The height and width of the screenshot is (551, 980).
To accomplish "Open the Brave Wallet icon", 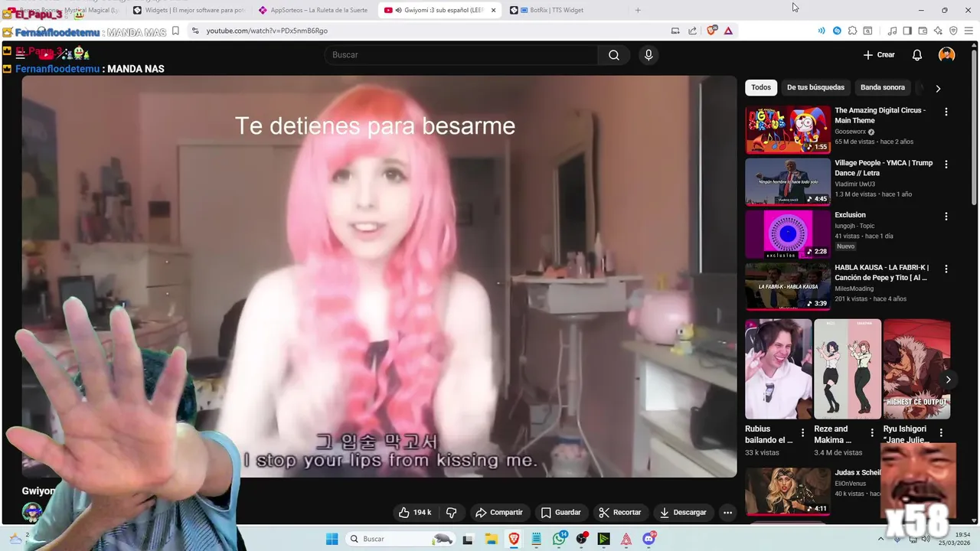I will [923, 31].
